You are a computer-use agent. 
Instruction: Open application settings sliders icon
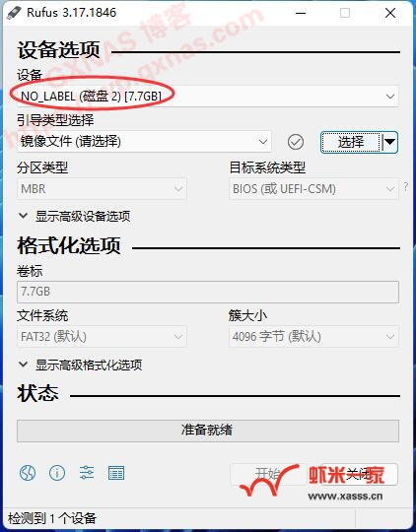[87, 472]
